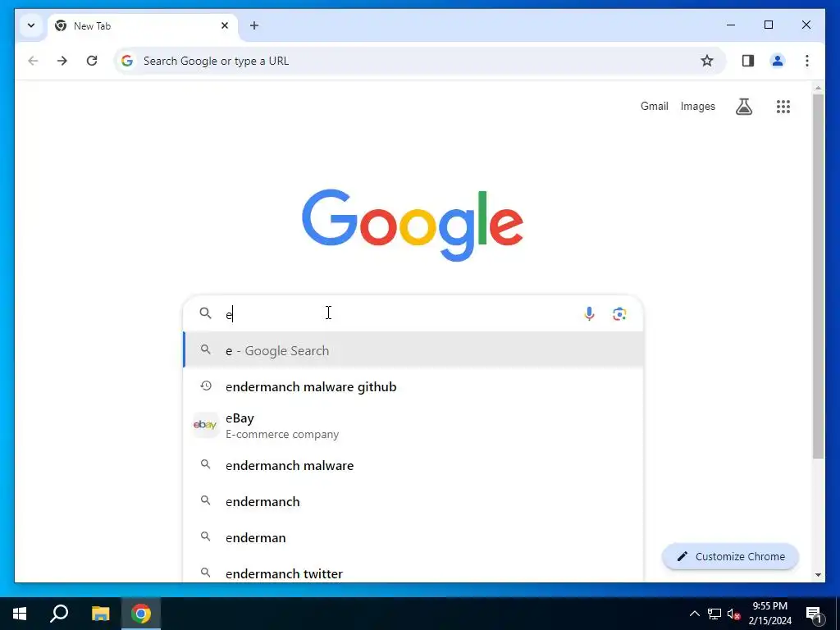
Task: Open the tab search dropdown arrow
Action: 31,25
